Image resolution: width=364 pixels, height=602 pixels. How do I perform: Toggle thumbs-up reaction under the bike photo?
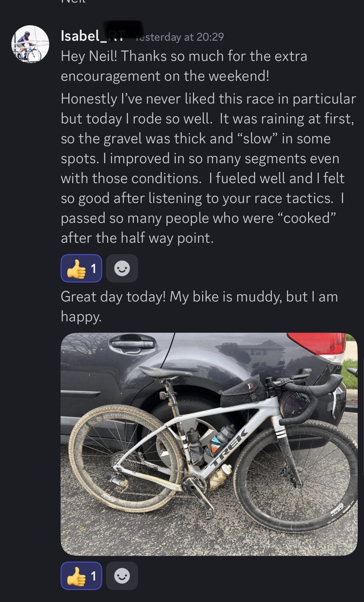(81, 576)
